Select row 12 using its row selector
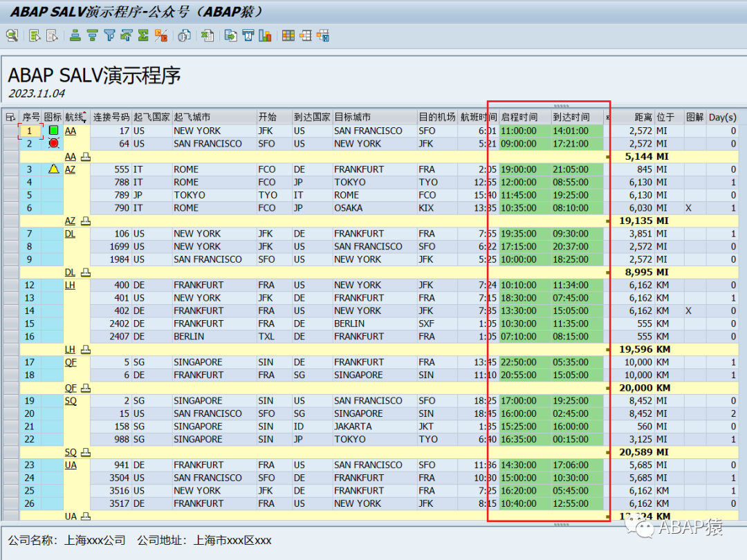Screen dimensions: 747x560 [10, 286]
